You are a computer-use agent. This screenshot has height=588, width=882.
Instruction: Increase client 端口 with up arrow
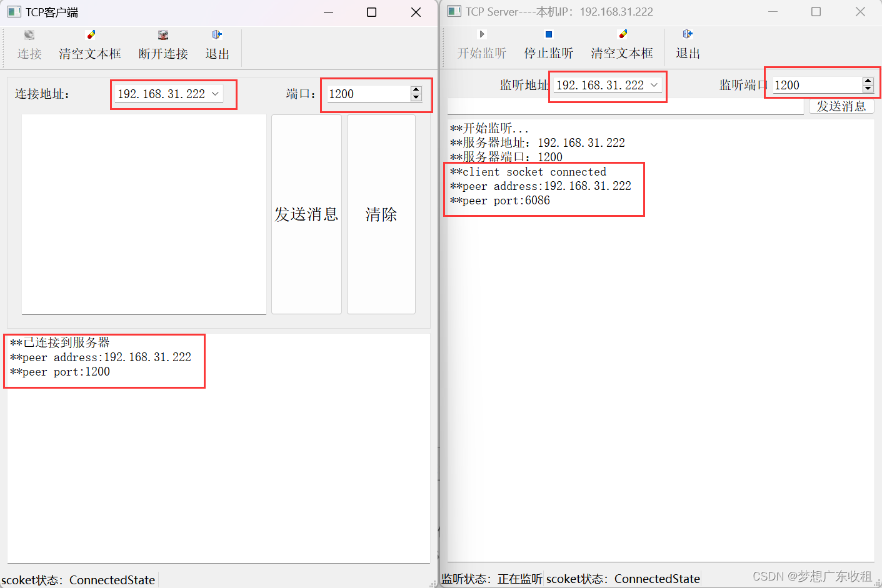pyautogui.click(x=416, y=90)
